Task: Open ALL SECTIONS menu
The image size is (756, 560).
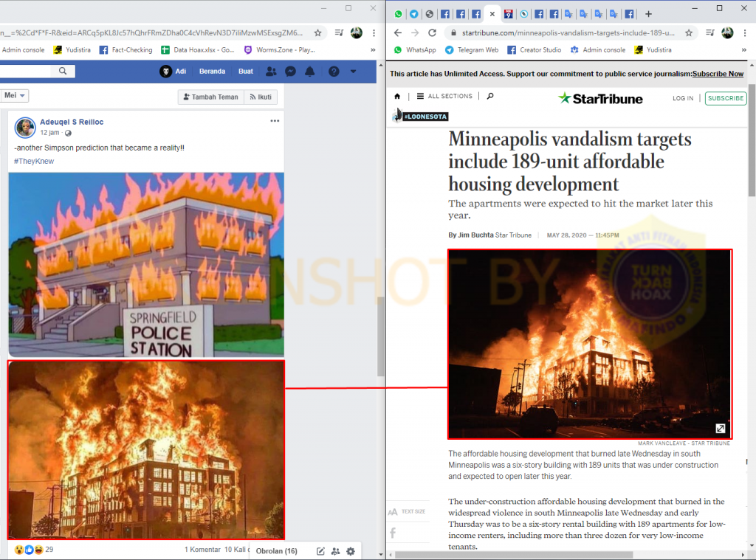Action: click(x=444, y=97)
